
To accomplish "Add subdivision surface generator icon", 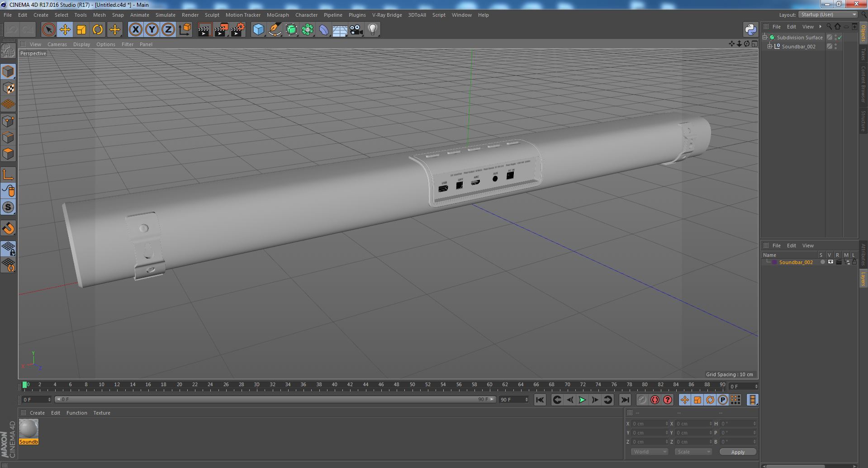I will point(291,30).
